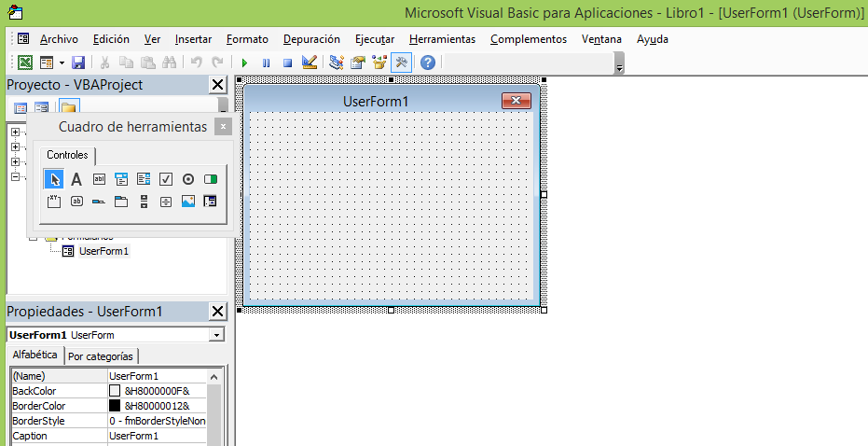The width and height of the screenshot is (868, 446).
Task: Undo the last action via toolbar
Action: click(196, 63)
